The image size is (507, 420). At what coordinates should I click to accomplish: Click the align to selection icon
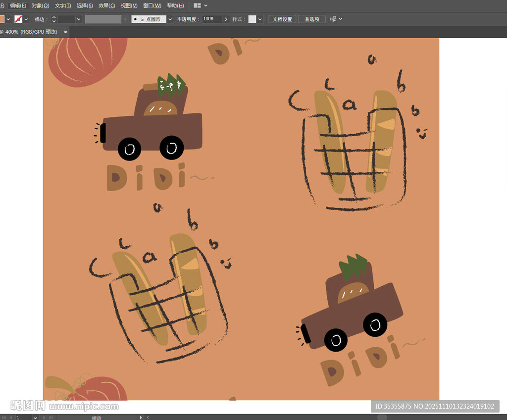point(333,19)
